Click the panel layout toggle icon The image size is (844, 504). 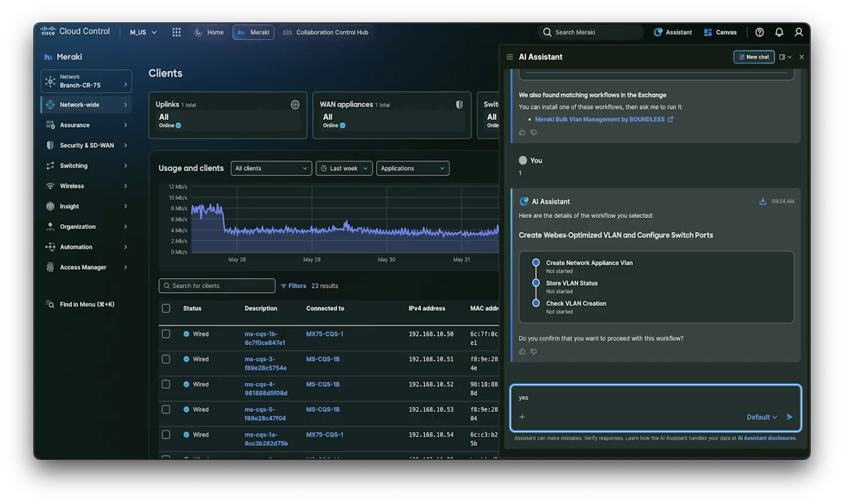point(785,57)
